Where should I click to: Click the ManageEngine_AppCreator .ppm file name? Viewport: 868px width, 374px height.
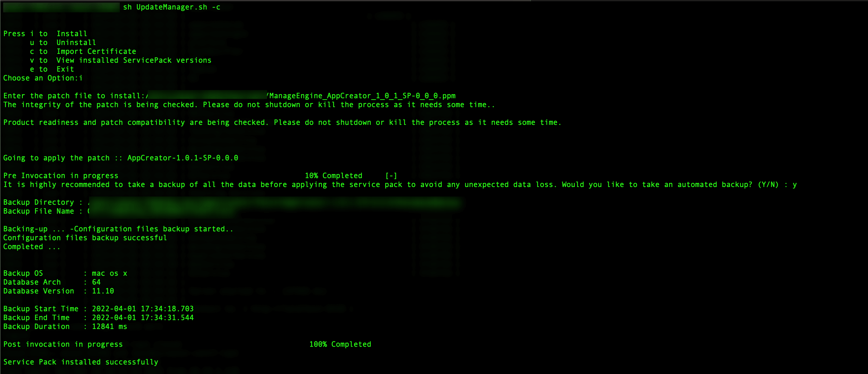(x=362, y=96)
